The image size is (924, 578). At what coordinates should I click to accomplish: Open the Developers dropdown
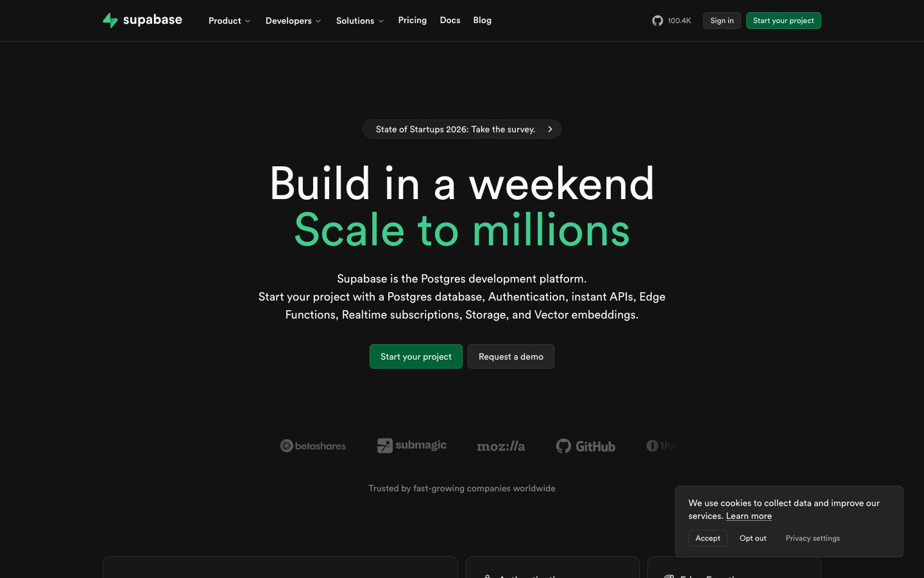[293, 21]
